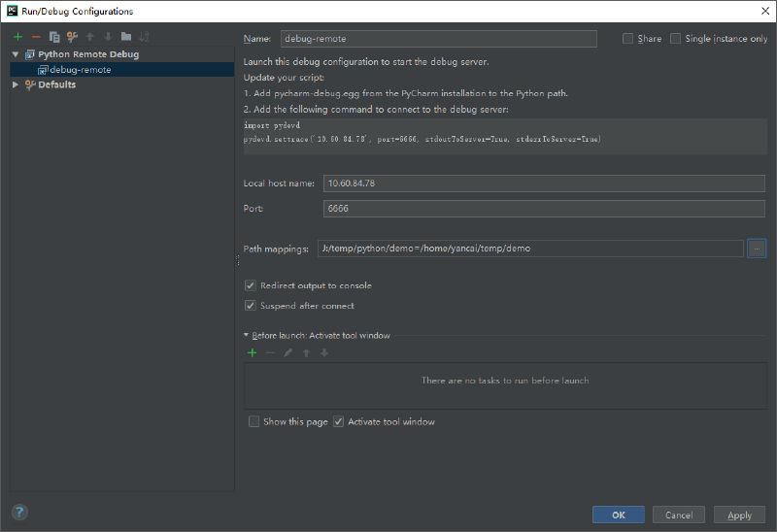777x532 pixels.
Task: Enable the Single instance only checkbox
Action: (675, 39)
